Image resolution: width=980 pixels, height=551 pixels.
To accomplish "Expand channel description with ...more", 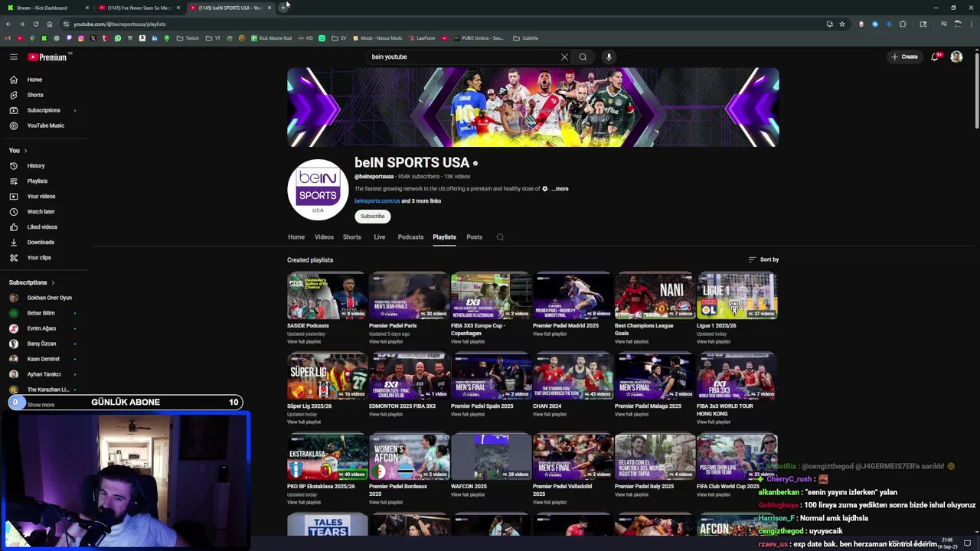I will click(x=560, y=189).
